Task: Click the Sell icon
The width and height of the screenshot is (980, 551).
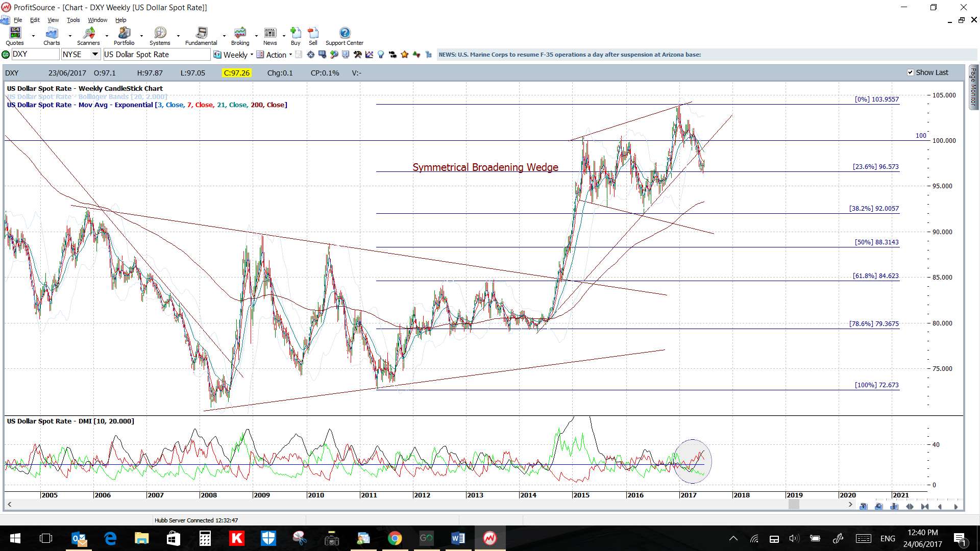Action: point(313,36)
